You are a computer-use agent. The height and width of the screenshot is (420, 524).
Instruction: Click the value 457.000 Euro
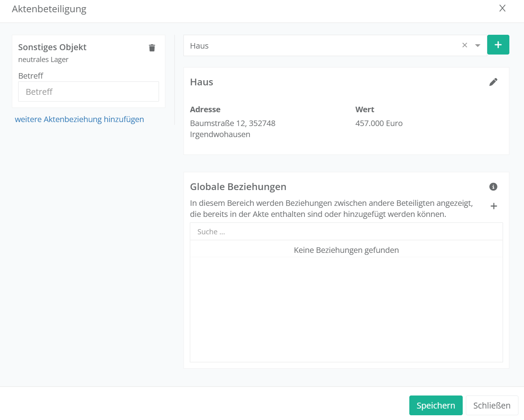(379, 123)
